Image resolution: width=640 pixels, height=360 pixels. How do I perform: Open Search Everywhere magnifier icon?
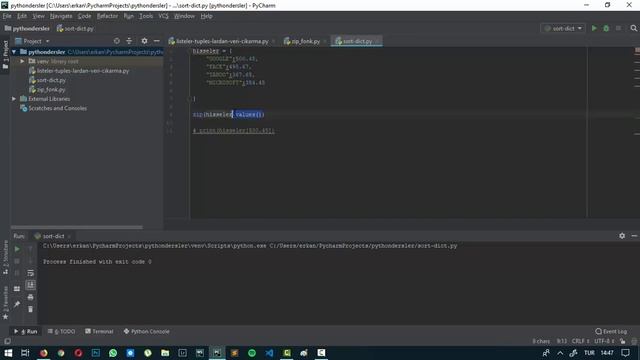633,28
